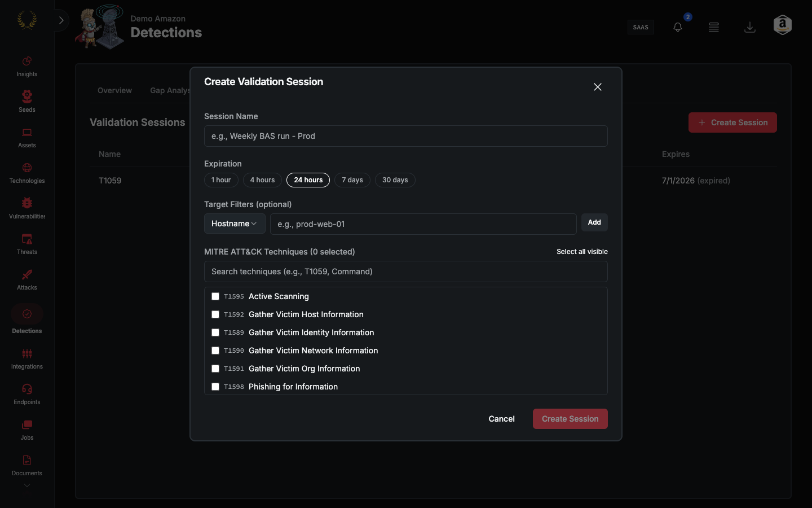The height and width of the screenshot is (508, 812).
Task: Set expiration to 1 hour
Action: pos(221,180)
